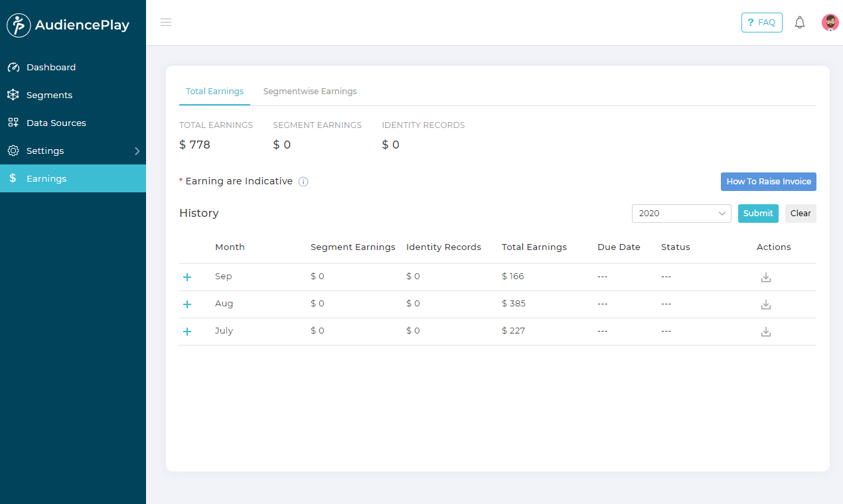Click the History heading
Screen dimensions: 843x504
(x=199, y=214)
